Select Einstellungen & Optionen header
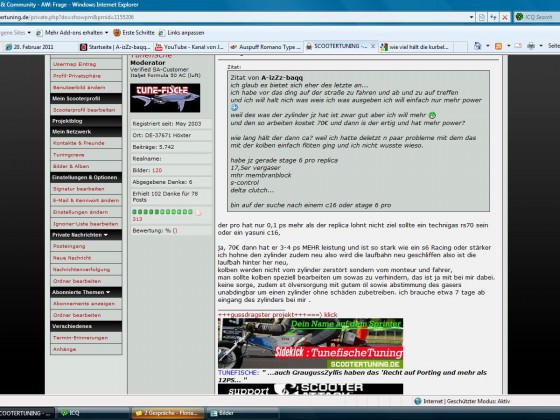The height and width of the screenshot is (420, 560). [x=86, y=178]
